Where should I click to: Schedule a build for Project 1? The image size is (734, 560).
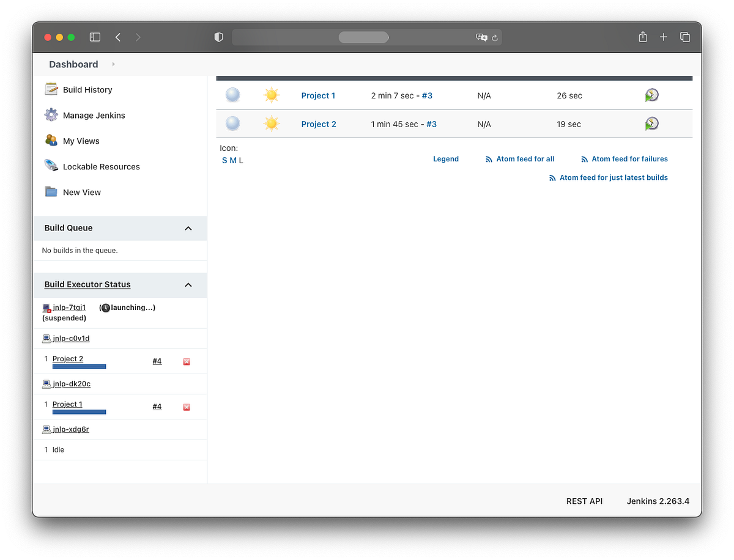click(x=651, y=95)
